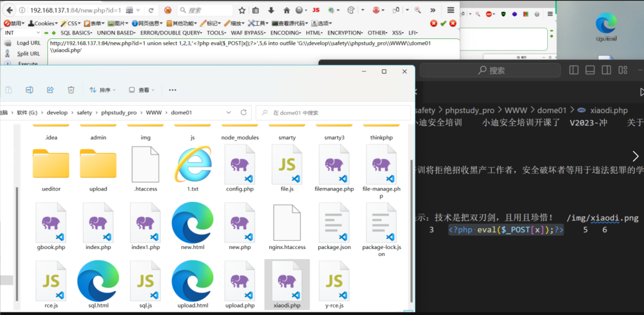The width and height of the screenshot is (644, 315).
Task: Show more toolbar items via double chevron
Action: click(x=433, y=10)
